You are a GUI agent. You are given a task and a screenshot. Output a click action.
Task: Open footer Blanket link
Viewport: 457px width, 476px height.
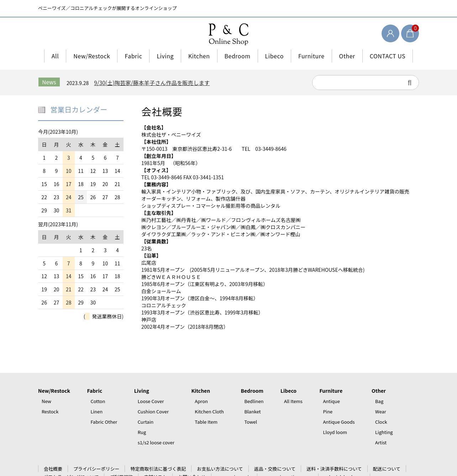point(252,412)
